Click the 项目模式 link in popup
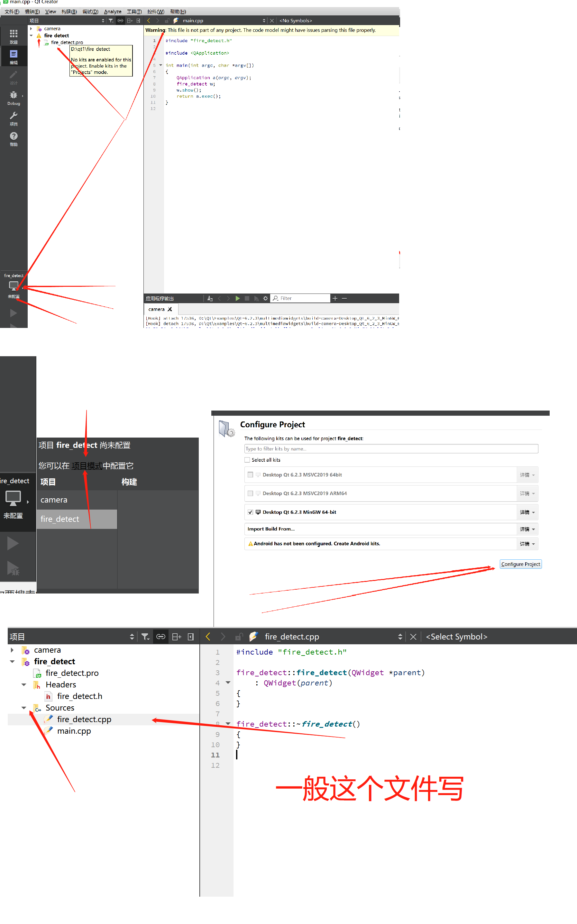577x924 pixels. coord(87,466)
